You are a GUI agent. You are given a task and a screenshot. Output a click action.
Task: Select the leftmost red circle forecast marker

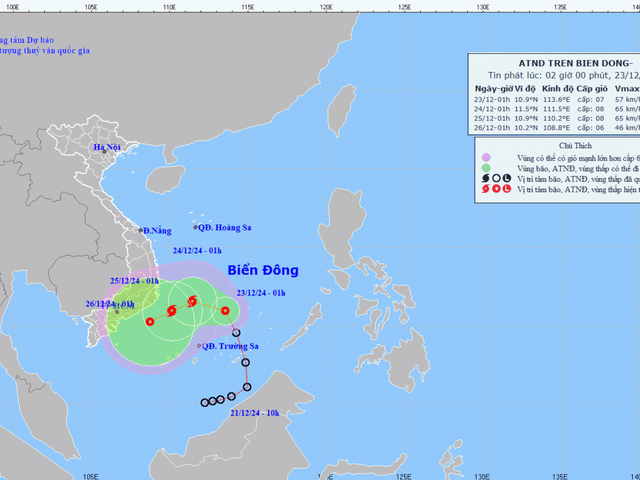point(150,321)
